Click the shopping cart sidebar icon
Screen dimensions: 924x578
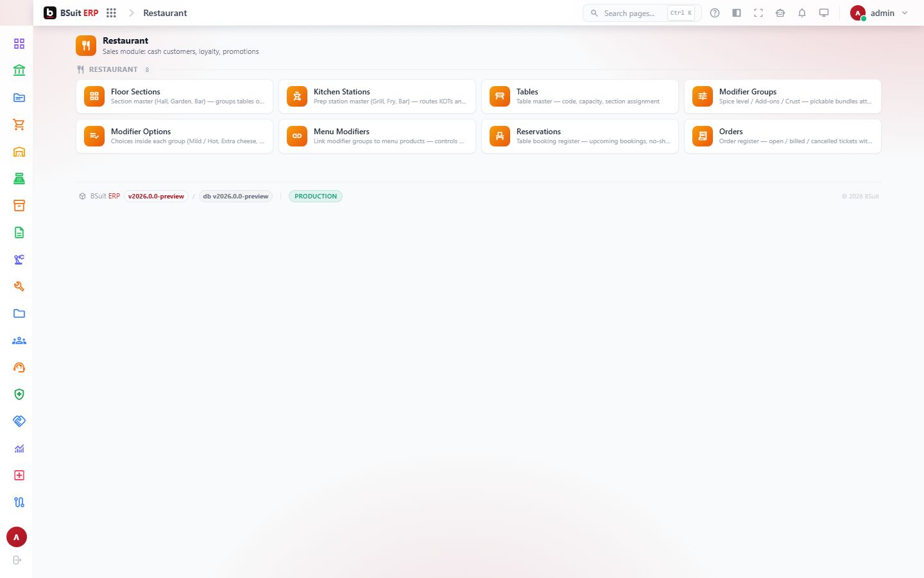[x=19, y=125]
